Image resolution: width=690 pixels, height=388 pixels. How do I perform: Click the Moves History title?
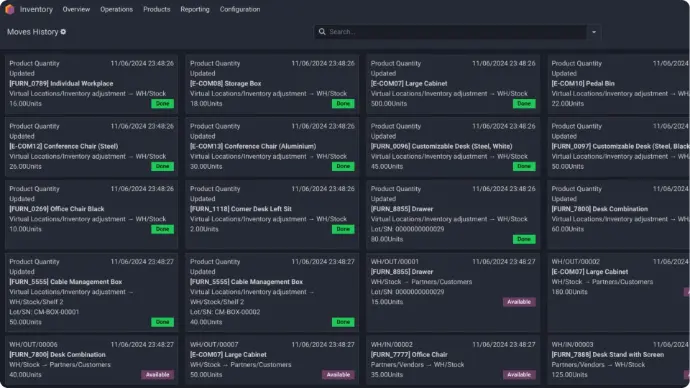point(33,32)
